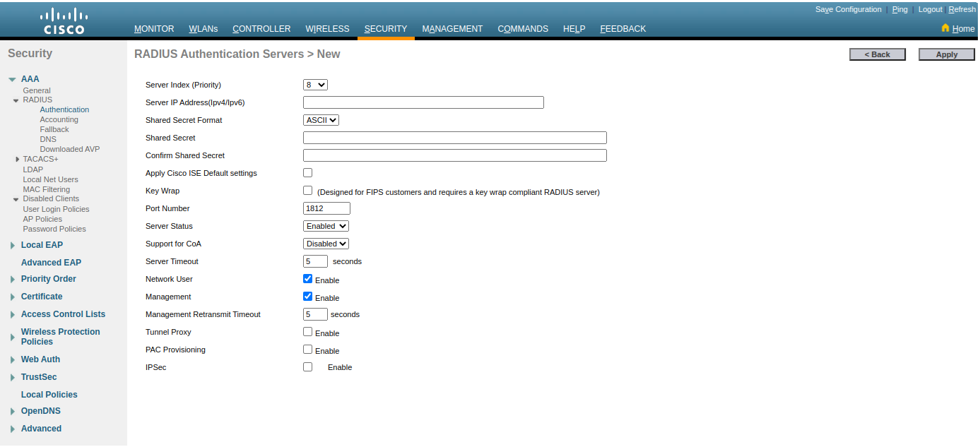This screenshot has height=447, width=980.
Task: Click Save Configuration link
Action: click(849, 9)
